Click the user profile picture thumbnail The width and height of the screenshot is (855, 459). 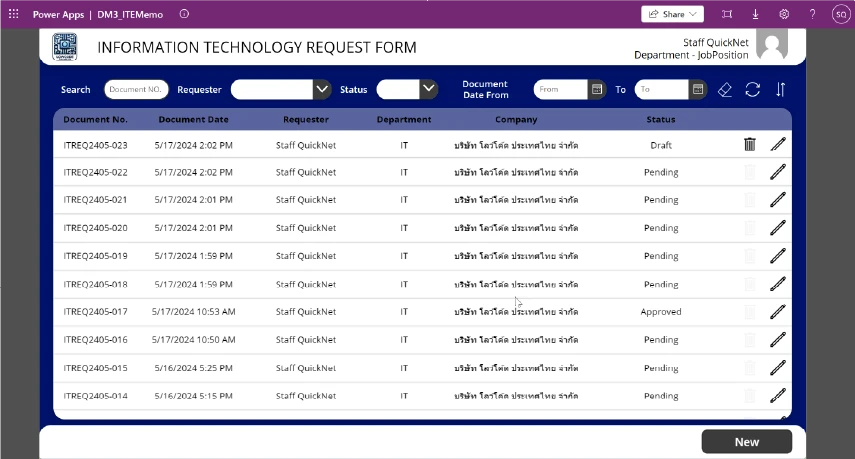point(771,45)
